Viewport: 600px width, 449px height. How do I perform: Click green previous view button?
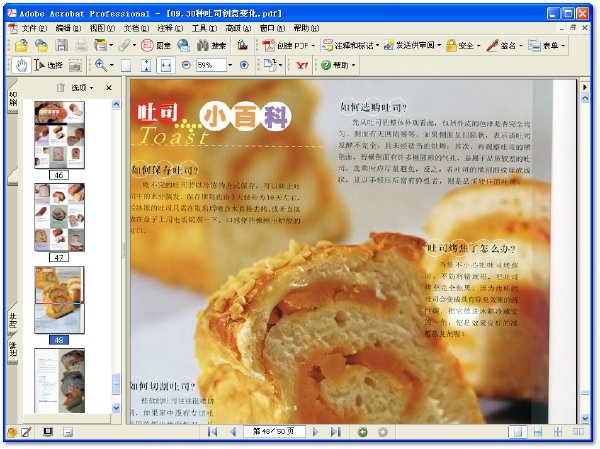click(x=362, y=432)
